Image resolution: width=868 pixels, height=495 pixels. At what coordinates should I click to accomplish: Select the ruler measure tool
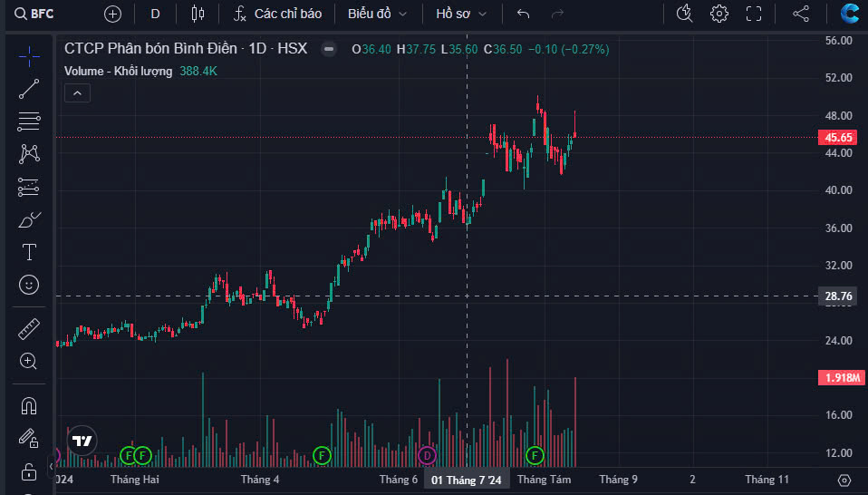pyautogui.click(x=29, y=328)
